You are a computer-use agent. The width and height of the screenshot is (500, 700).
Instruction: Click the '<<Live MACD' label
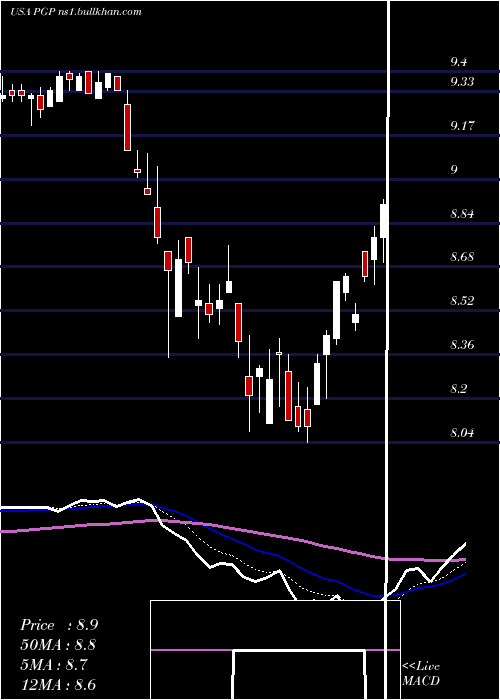421,674
